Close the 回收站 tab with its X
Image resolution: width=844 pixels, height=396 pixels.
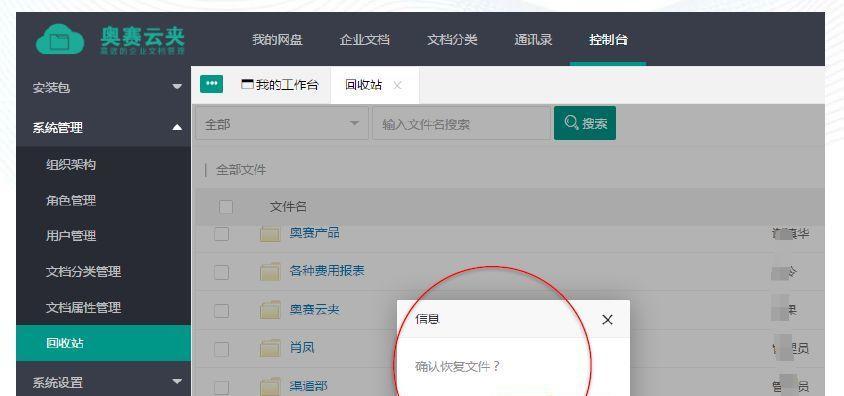click(397, 85)
